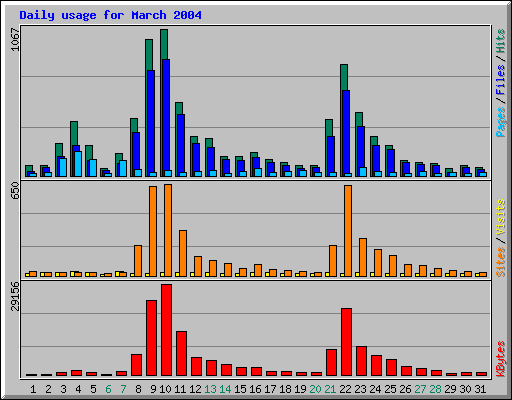This screenshot has height=400, width=512.
Task: Click the red KBytes bar for day 22
Action: tap(346, 342)
